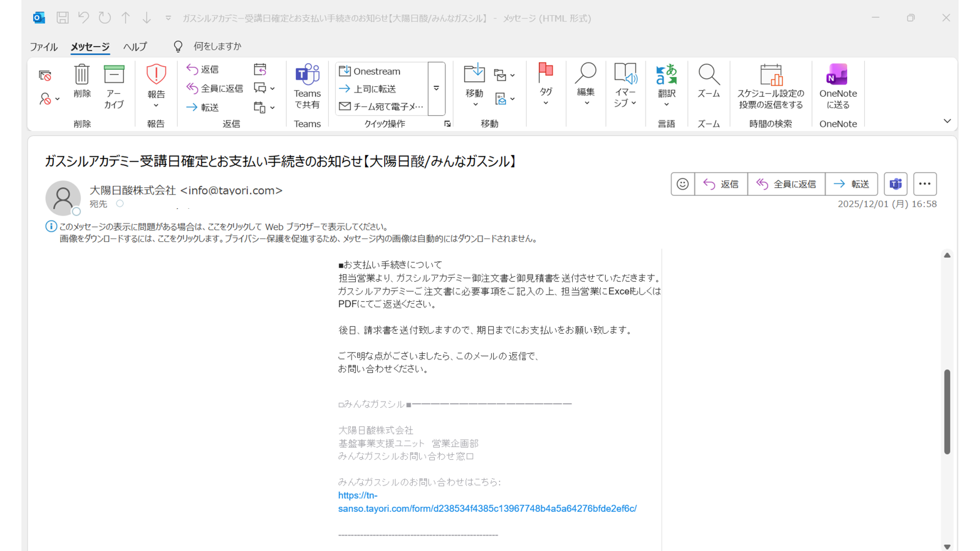Delete the current message
This screenshot has height=551, width=980.
81,86
